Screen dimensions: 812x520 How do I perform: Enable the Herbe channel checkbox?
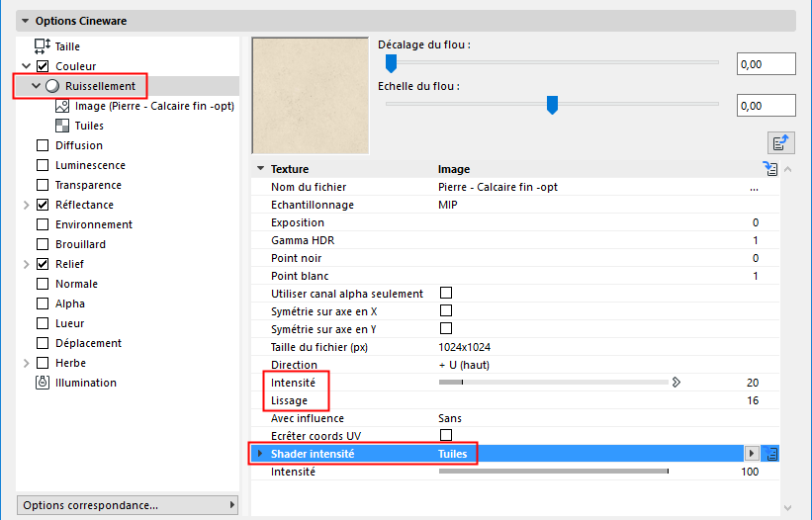tap(43, 363)
